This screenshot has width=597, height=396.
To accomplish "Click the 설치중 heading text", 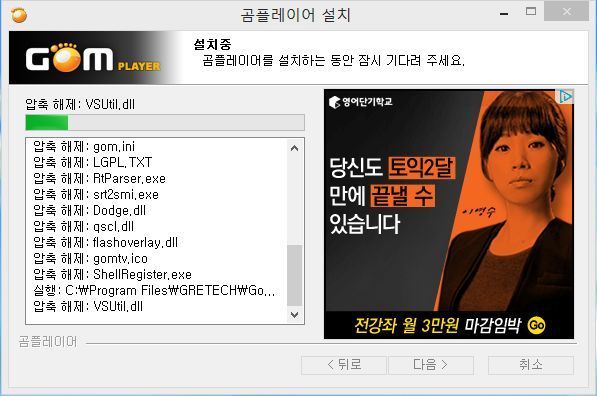I will (x=212, y=45).
